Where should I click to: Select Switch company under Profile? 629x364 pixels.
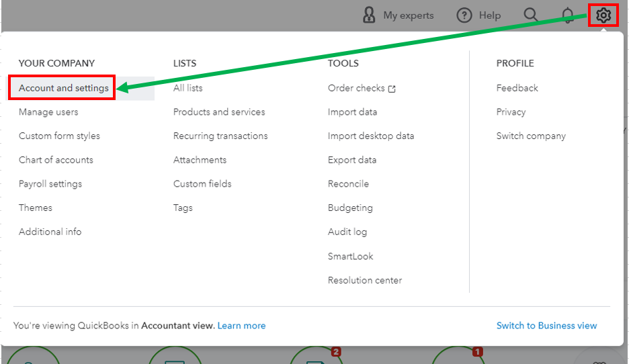pos(531,136)
